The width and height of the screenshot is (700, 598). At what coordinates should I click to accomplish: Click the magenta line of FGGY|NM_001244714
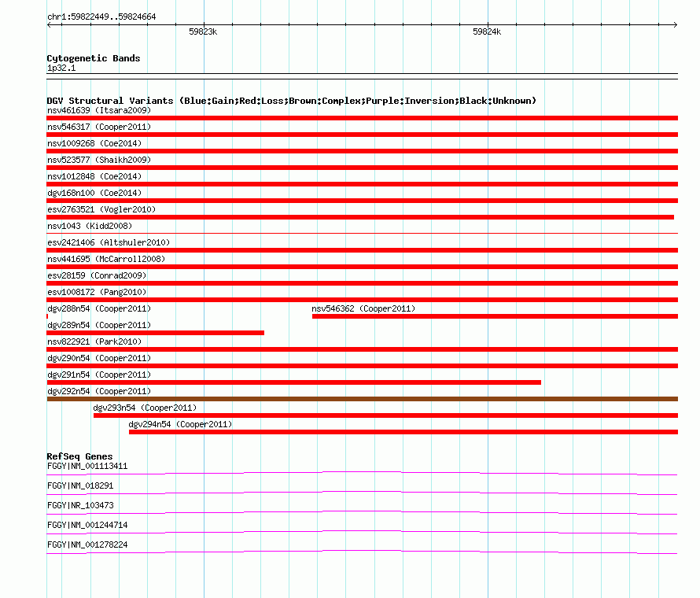click(x=362, y=532)
